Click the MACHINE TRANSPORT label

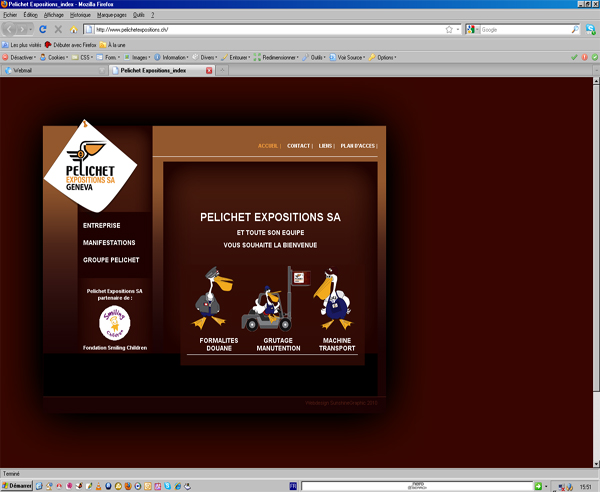pyautogui.click(x=337, y=344)
